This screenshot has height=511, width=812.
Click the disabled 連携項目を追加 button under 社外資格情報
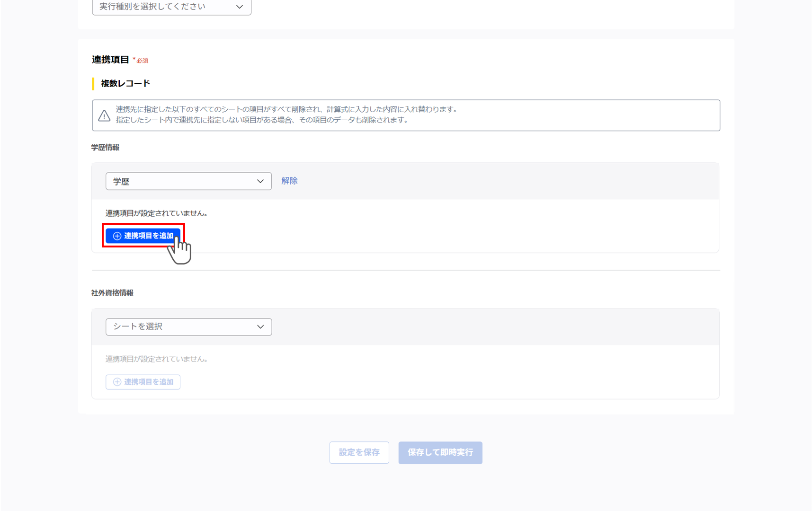coord(143,382)
